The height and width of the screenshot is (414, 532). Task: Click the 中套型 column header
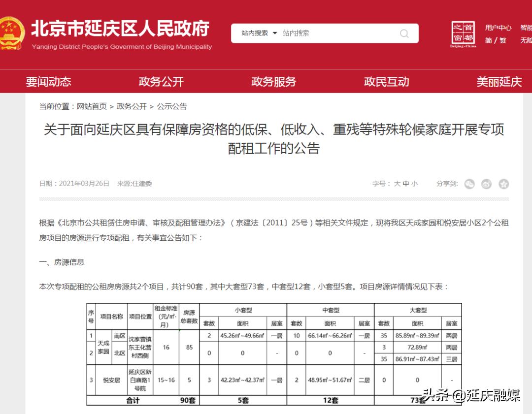coord(331,310)
